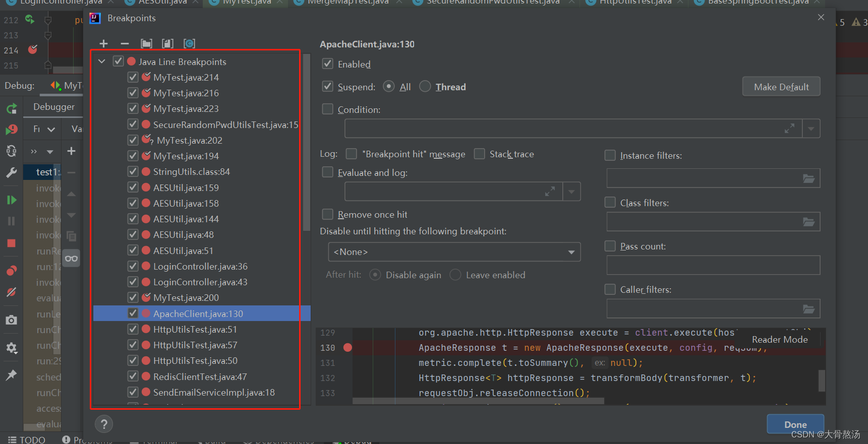The height and width of the screenshot is (444, 868).
Task: Open the Fr frames dropdown in debugger
Action: tap(44, 129)
